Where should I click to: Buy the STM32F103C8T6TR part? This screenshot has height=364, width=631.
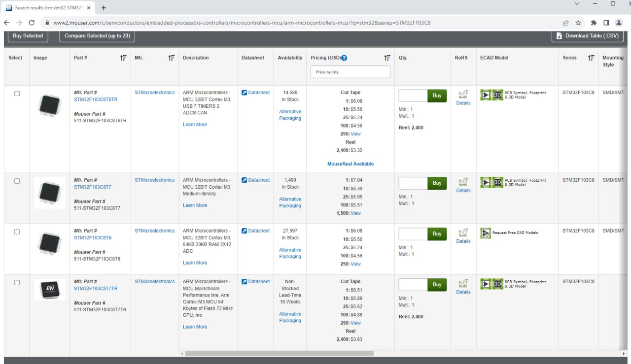437,96
